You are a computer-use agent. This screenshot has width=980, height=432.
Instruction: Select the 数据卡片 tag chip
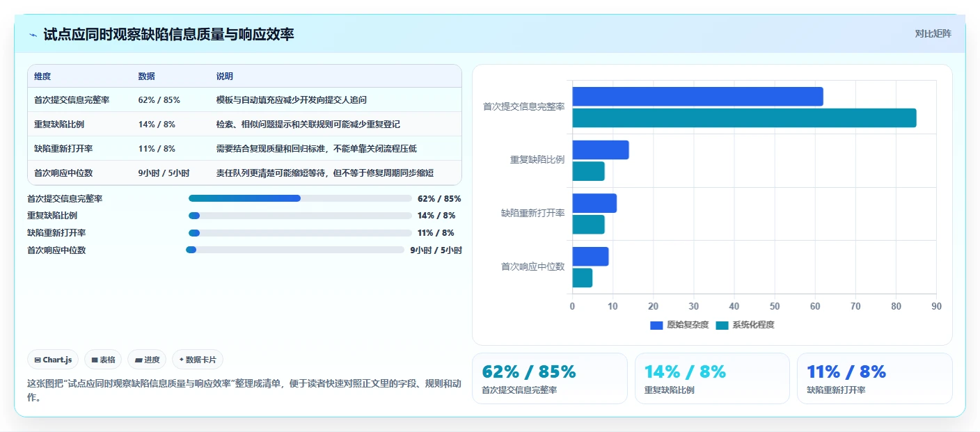click(198, 360)
